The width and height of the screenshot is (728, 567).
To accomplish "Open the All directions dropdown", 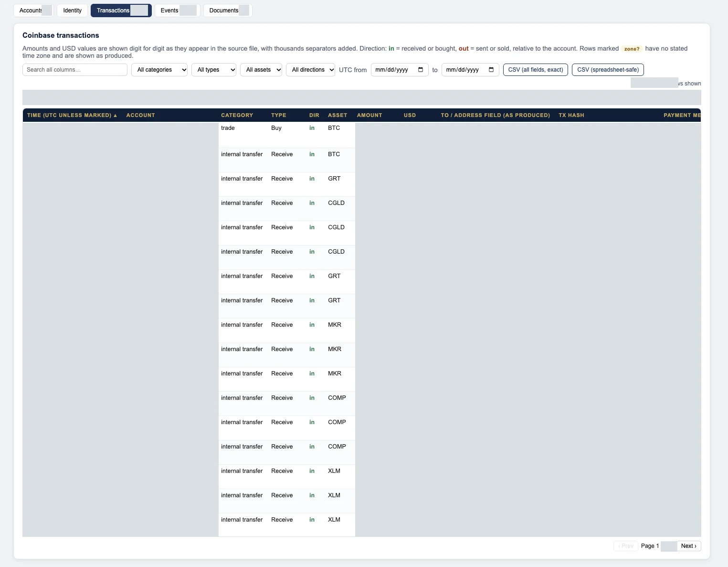I will click(x=310, y=70).
